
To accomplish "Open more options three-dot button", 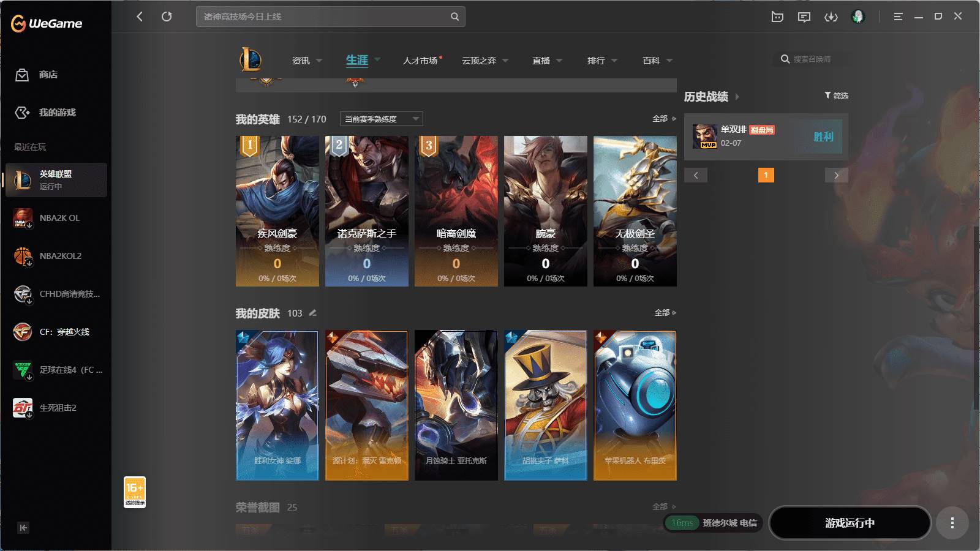I will pyautogui.click(x=952, y=523).
